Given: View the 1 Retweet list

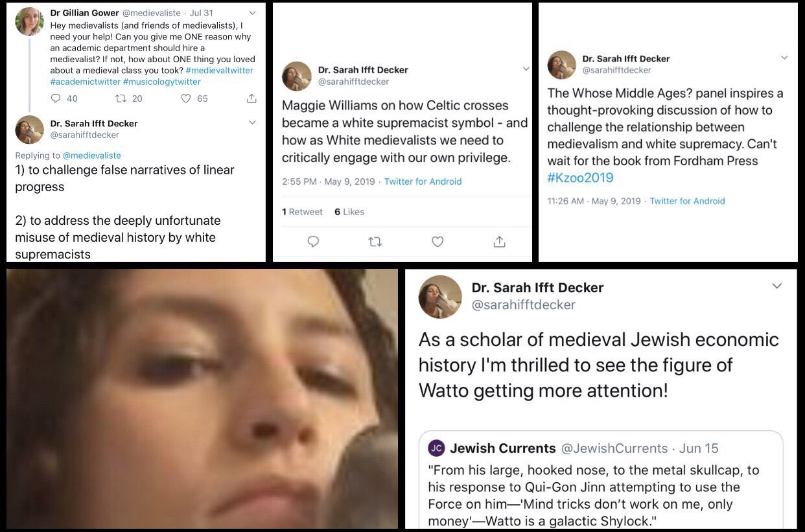Looking at the screenshot, I should click(x=302, y=212).
